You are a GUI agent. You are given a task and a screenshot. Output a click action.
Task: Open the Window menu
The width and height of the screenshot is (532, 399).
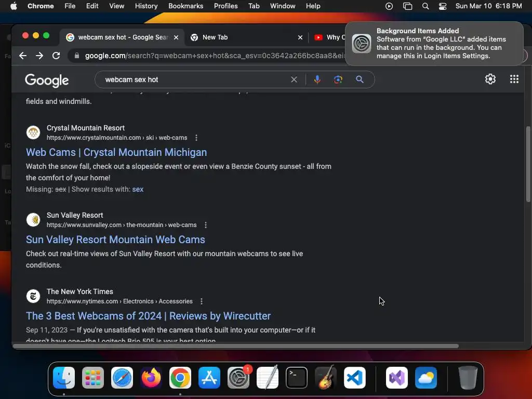(x=283, y=6)
